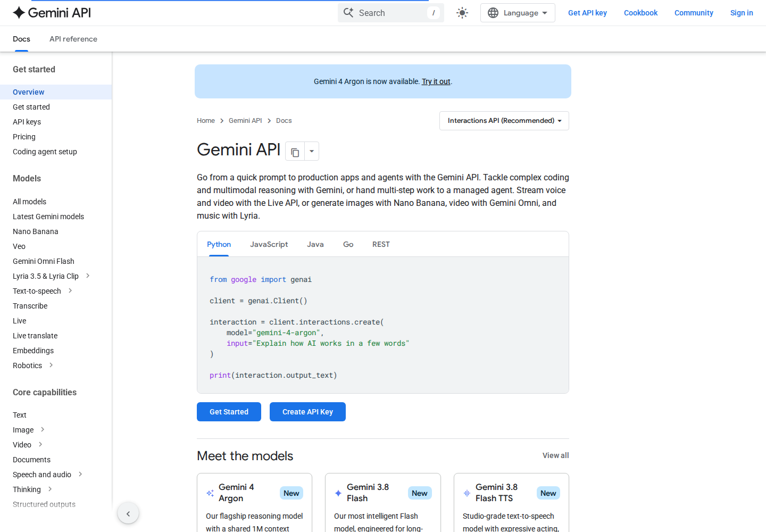Select the REST code tab
This screenshot has height=532, width=766.
(x=381, y=244)
